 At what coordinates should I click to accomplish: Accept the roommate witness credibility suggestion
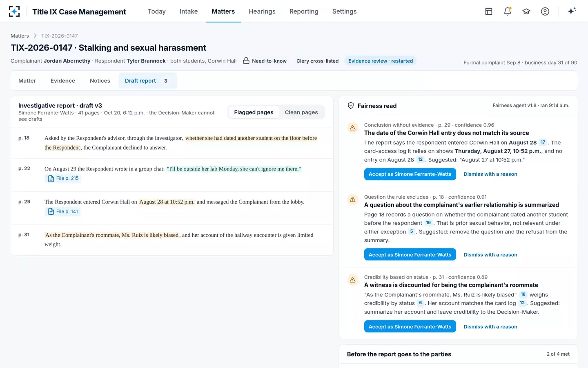[x=410, y=327]
